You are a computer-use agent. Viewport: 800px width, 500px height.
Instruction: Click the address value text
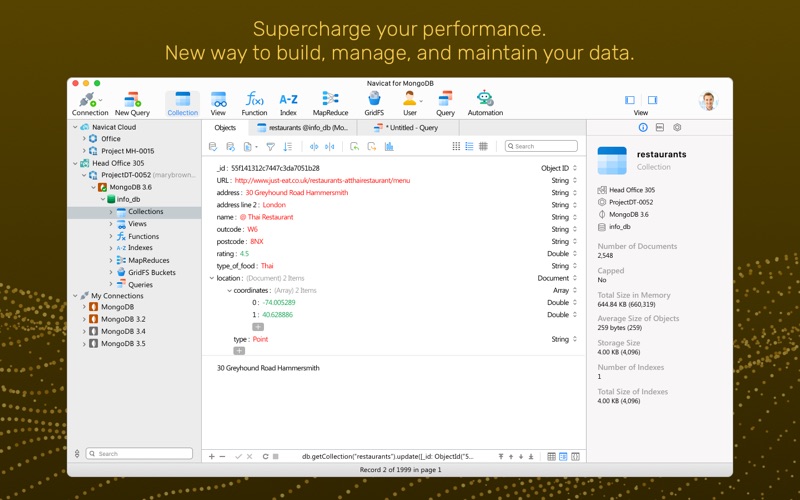(x=297, y=192)
